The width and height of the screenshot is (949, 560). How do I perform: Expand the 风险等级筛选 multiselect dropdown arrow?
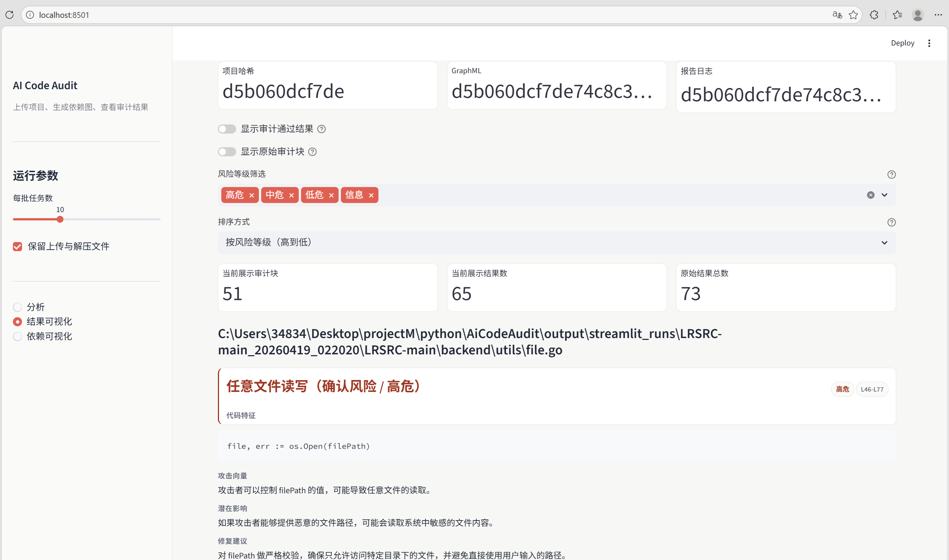point(884,195)
